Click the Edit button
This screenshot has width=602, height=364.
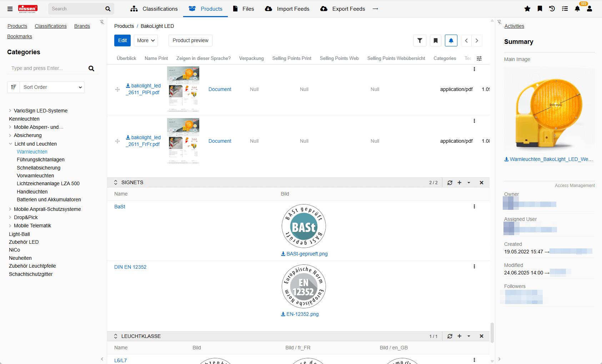(x=122, y=41)
